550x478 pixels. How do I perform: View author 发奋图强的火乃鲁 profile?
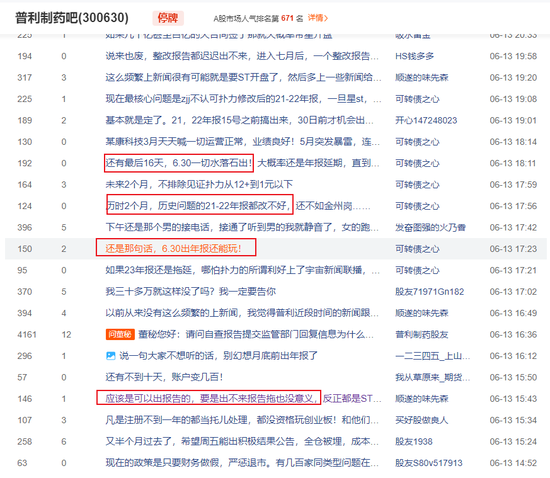430,227
